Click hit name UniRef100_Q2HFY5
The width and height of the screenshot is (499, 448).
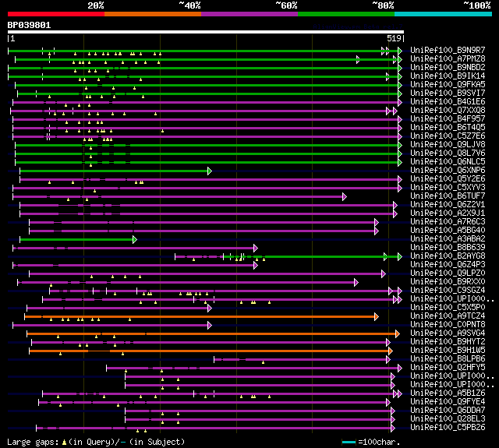coord(448,368)
